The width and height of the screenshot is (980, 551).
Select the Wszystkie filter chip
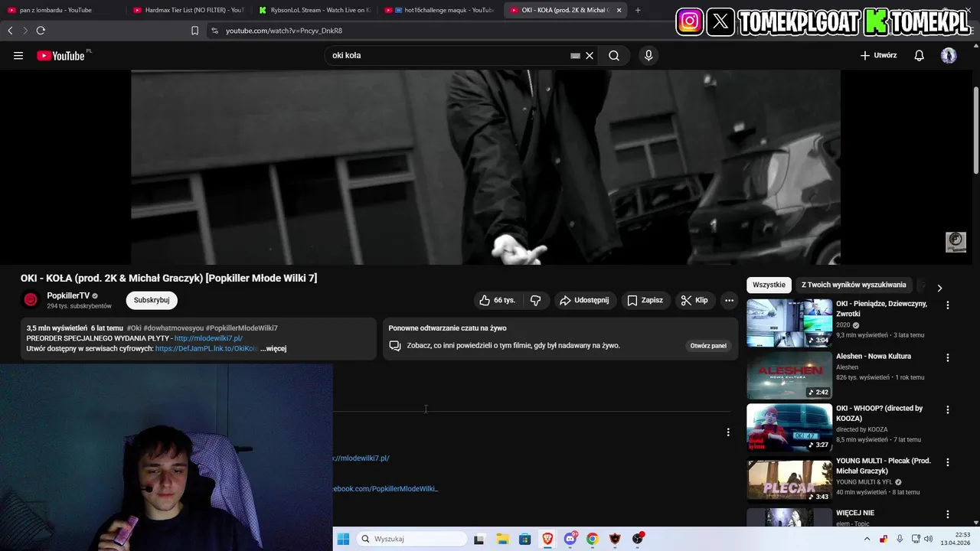(769, 285)
